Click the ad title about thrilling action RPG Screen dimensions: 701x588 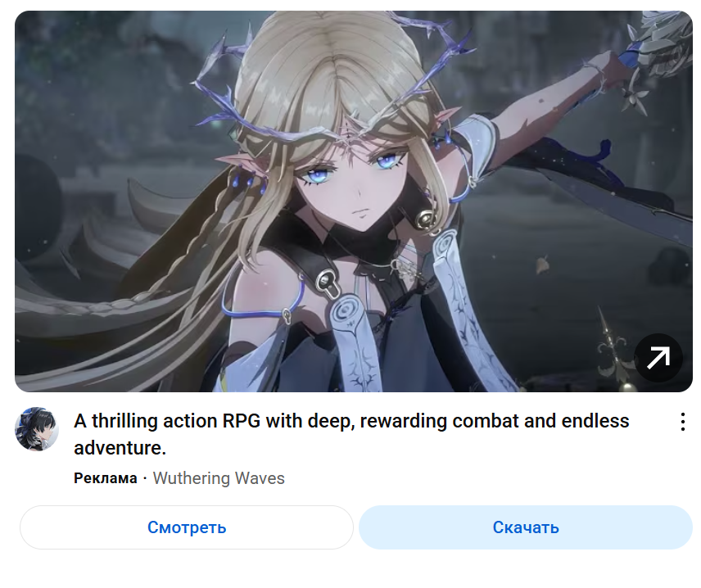pyautogui.click(x=351, y=434)
